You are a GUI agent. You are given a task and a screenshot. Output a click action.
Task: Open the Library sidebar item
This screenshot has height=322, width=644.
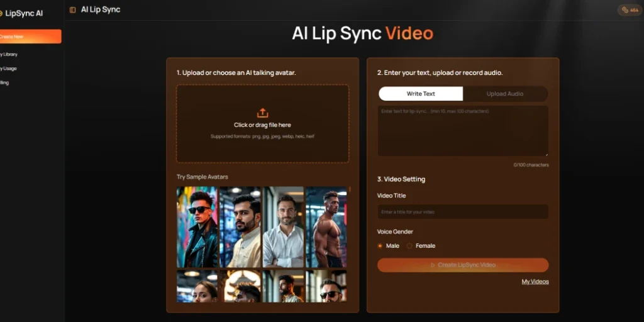(x=9, y=54)
